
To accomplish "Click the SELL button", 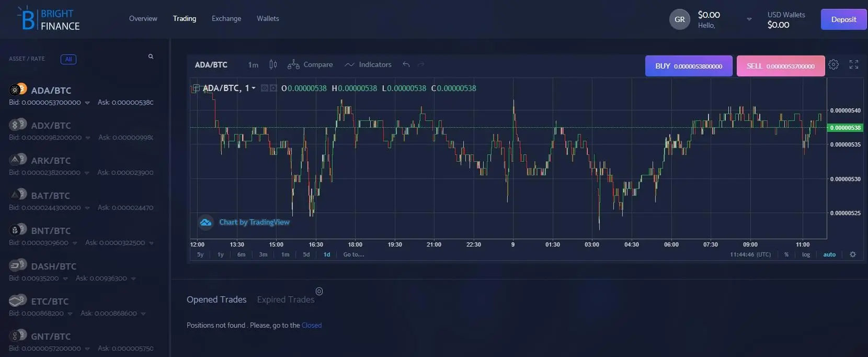I will tap(781, 66).
